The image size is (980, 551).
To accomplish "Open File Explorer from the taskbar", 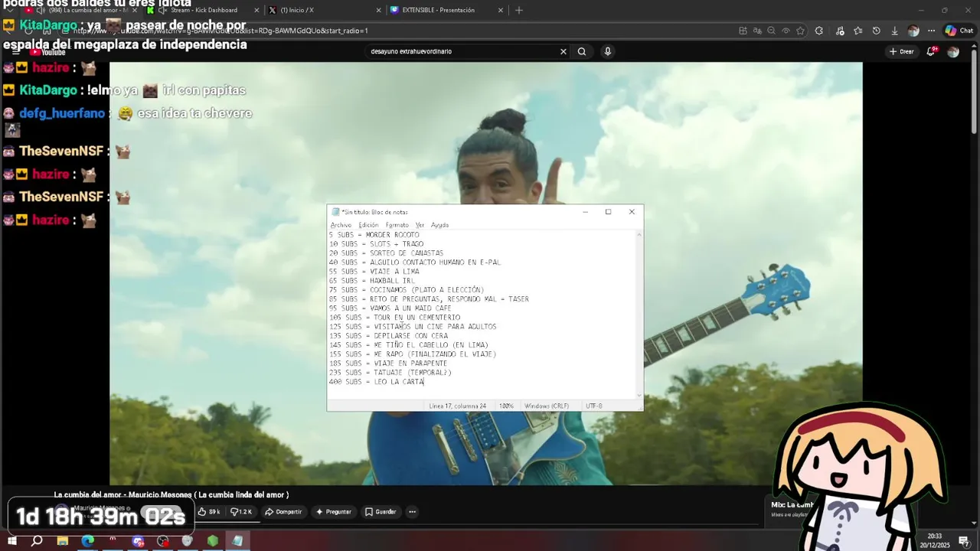I will (x=63, y=541).
